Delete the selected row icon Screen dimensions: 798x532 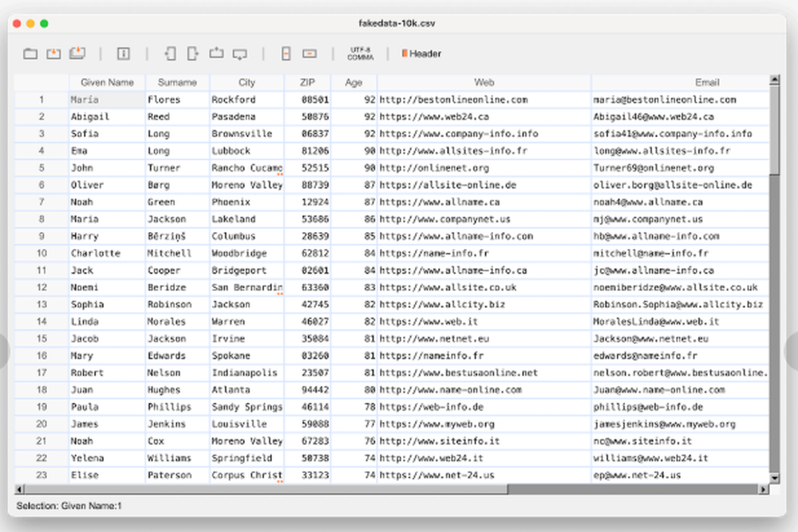(x=310, y=53)
